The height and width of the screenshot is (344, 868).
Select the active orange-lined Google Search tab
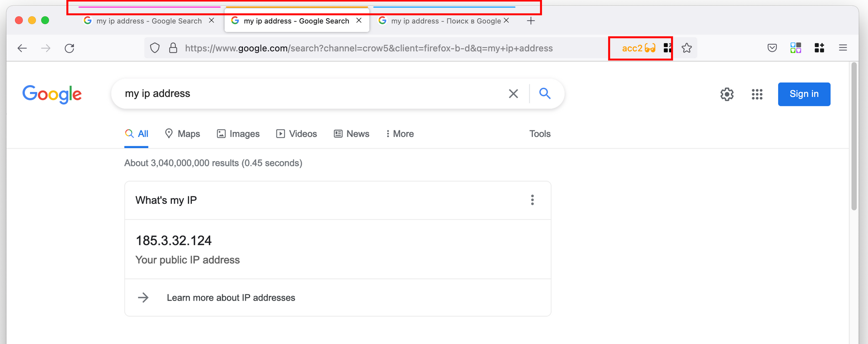pos(297,21)
